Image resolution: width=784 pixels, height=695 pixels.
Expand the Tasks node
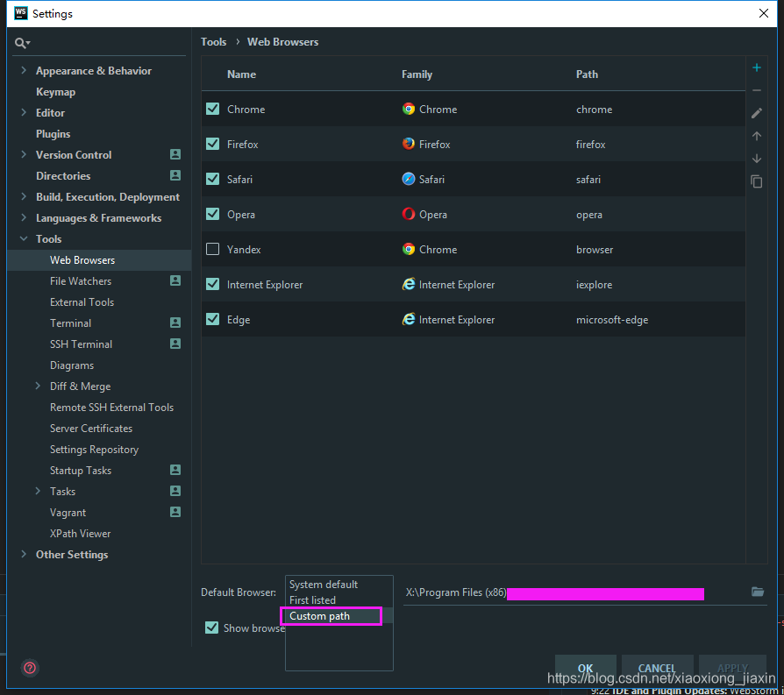[38, 491]
